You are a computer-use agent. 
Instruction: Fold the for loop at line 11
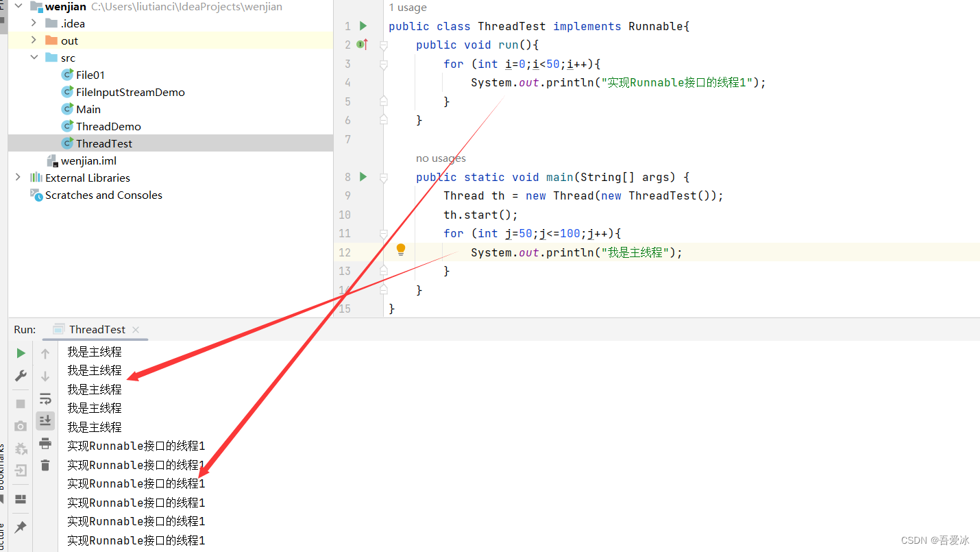[384, 234]
